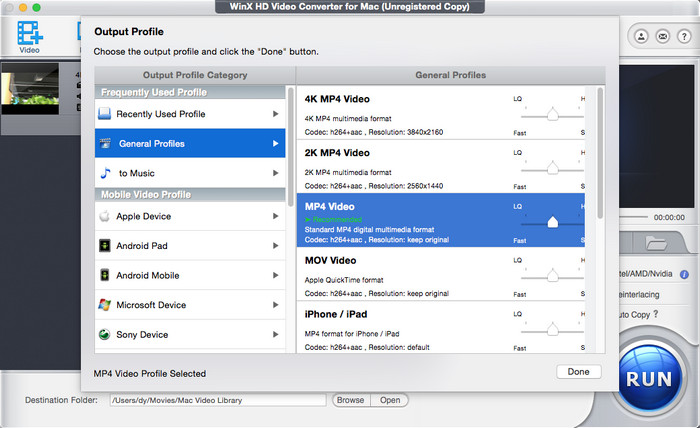This screenshot has width=700, height=428.
Task: Click the Microsoft Device Windows icon
Action: [x=104, y=305]
